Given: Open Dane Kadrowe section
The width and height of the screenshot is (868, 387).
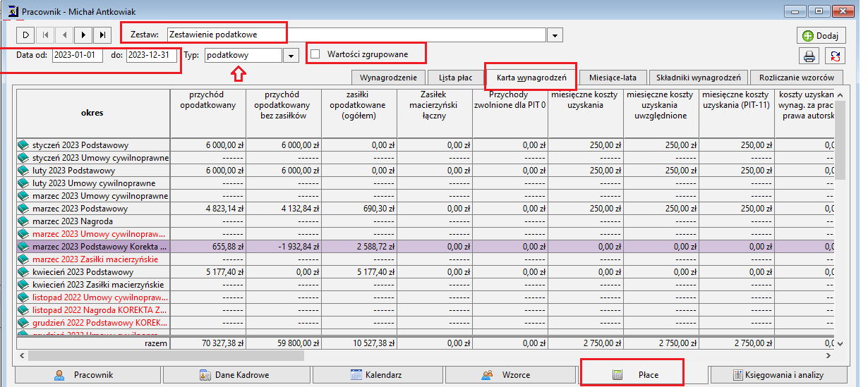Looking at the screenshot, I should click(x=235, y=375).
